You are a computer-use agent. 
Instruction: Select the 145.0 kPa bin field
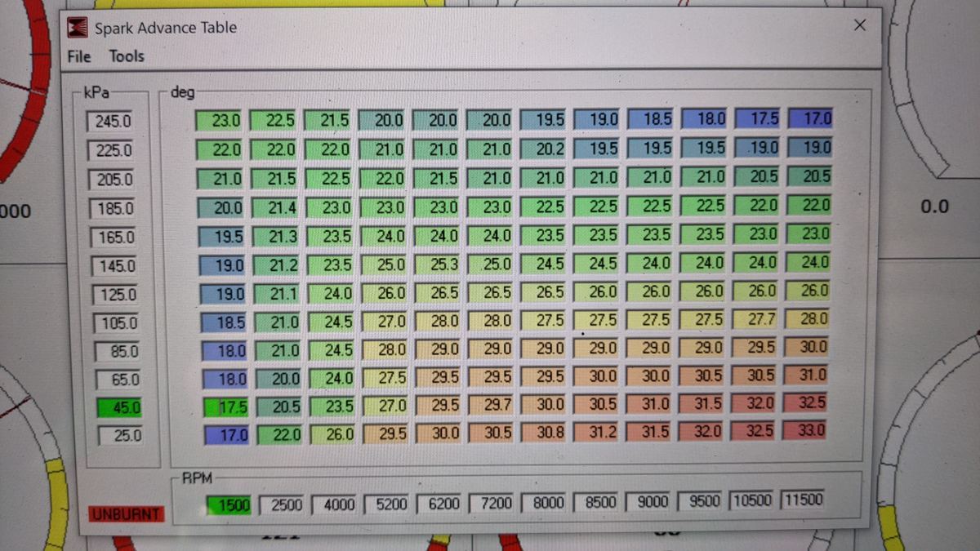click(x=116, y=266)
